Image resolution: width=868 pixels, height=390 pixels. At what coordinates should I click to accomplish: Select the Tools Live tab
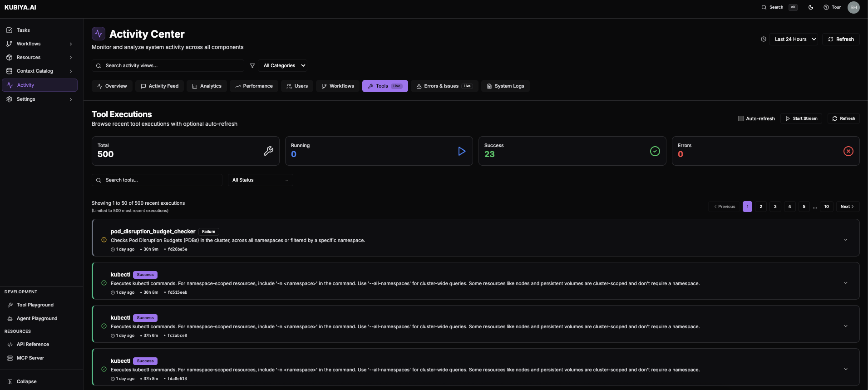pyautogui.click(x=385, y=86)
